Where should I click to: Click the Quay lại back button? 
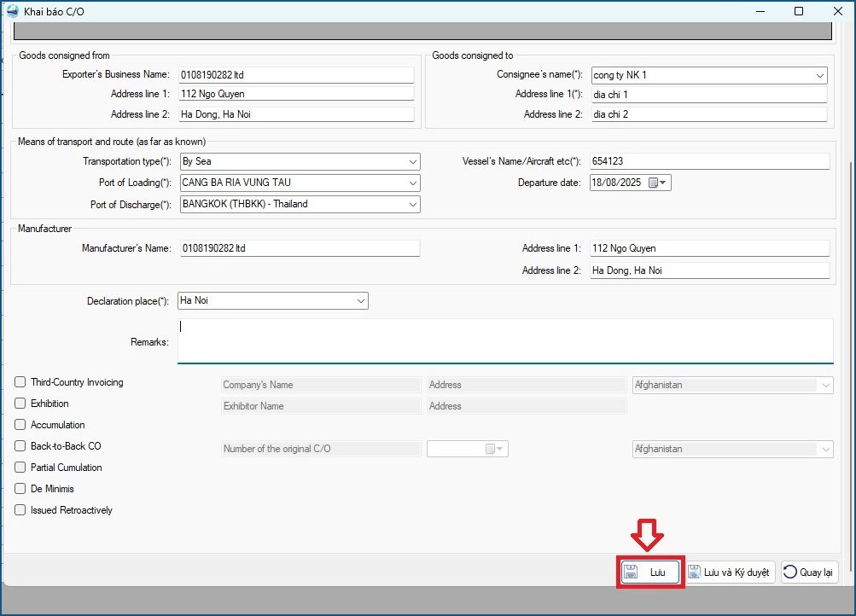pos(810,572)
